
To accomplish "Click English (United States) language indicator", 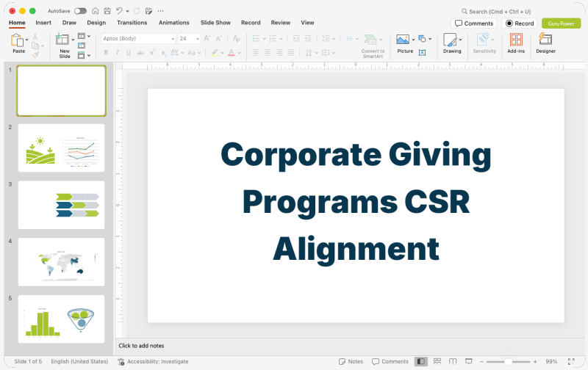I will click(x=79, y=361).
